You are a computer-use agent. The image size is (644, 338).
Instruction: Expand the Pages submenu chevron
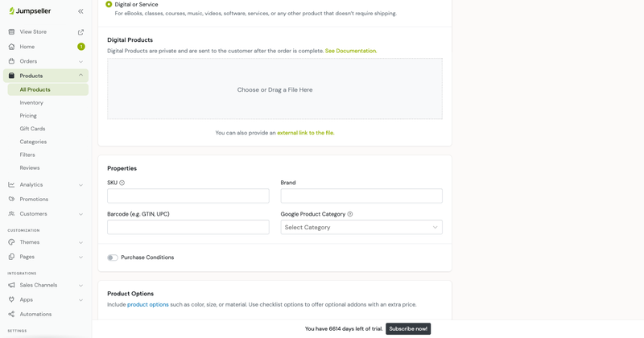point(81,257)
